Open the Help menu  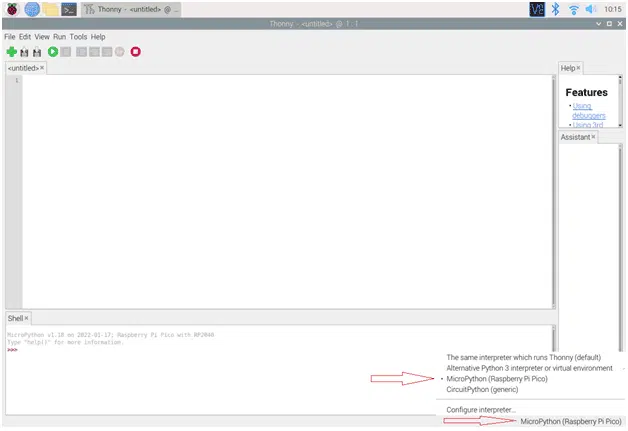[x=98, y=37]
